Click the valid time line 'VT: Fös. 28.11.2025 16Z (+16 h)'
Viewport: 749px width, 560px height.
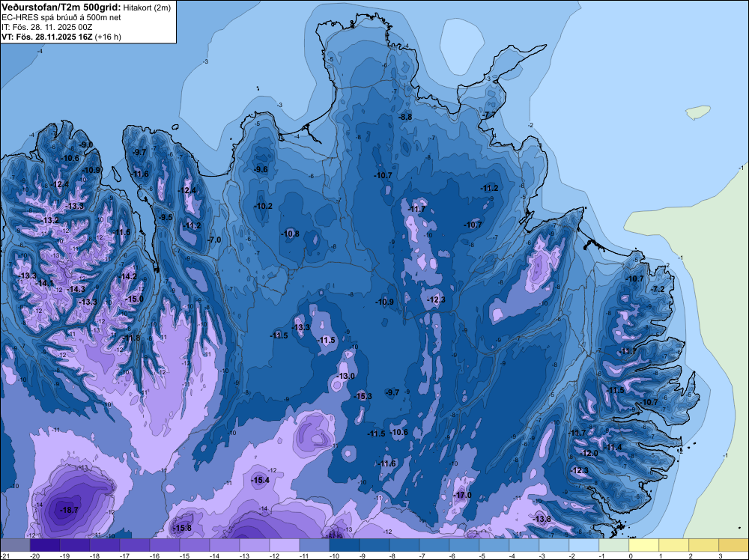pyautogui.click(x=61, y=37)
